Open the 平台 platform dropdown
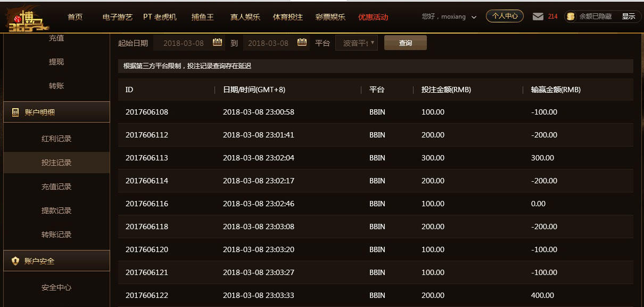Image resolution: width=644 pixels, height=307 pixels. pyautogui.click(x=357, y=43)
